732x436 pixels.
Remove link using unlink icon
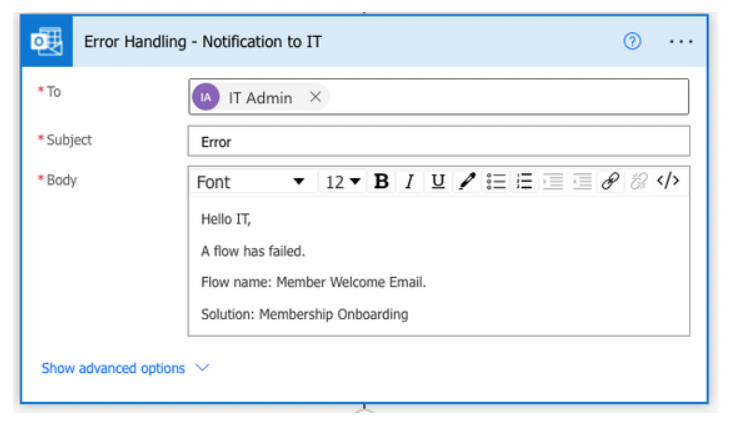coord(639,181)
